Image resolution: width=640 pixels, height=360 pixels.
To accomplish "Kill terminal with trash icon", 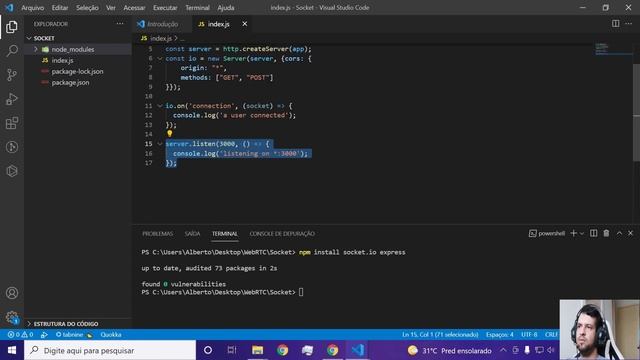I will click(607, 233).
